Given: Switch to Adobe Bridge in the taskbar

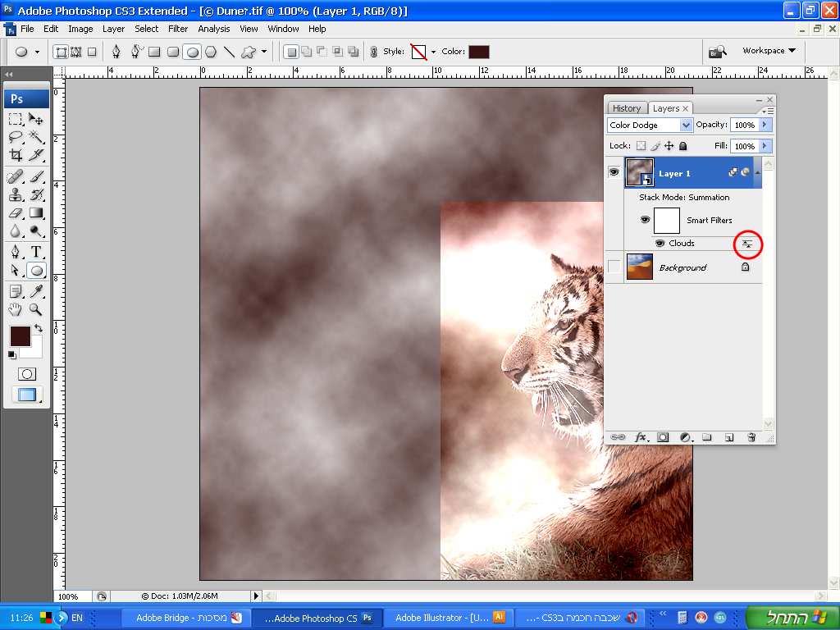Looking at the screenshot, I should 188,618.
